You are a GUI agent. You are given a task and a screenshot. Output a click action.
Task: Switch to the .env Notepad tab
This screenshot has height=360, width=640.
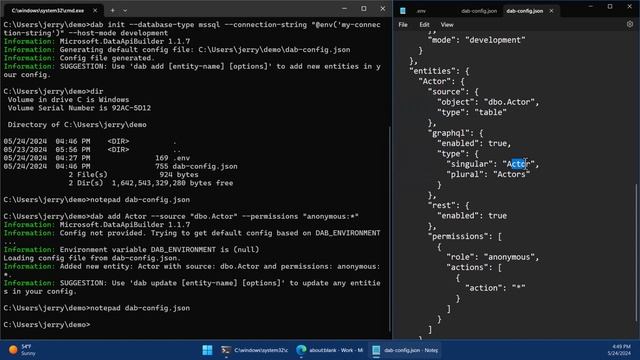[x=421, y=11]
